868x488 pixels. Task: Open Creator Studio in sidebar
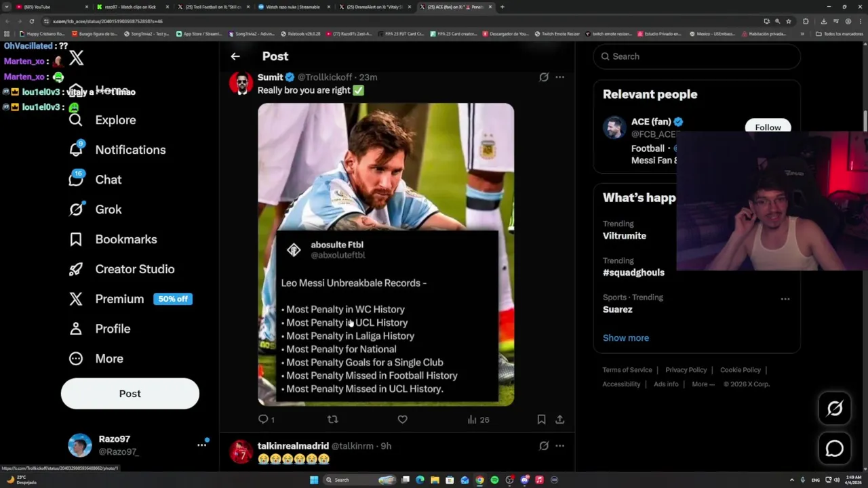point(121,269)
